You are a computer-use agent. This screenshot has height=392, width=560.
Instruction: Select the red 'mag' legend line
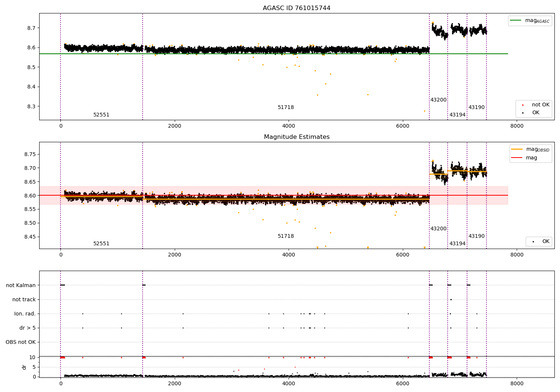517,158
